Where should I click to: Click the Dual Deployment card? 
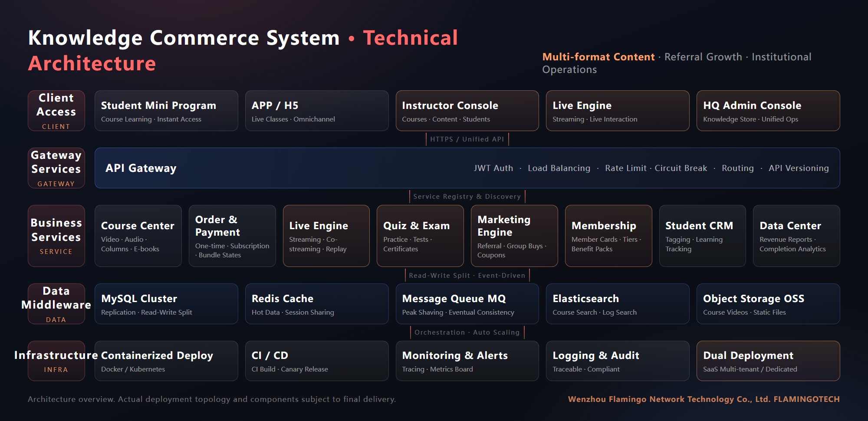click(768, 361)
